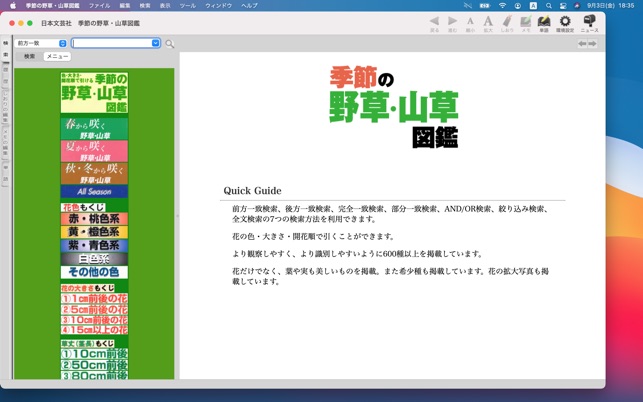Click the left history arrow above content

tap(582, 43)
